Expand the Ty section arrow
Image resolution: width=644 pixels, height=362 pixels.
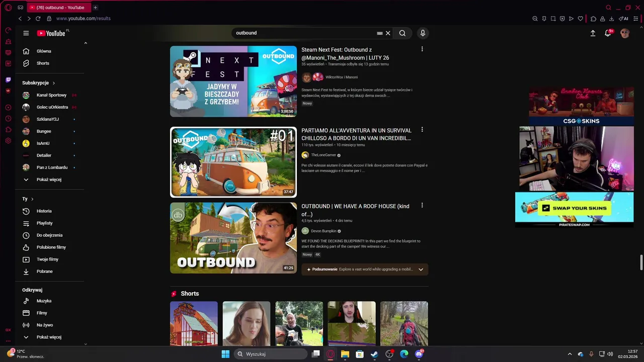[x=32, y=199]
